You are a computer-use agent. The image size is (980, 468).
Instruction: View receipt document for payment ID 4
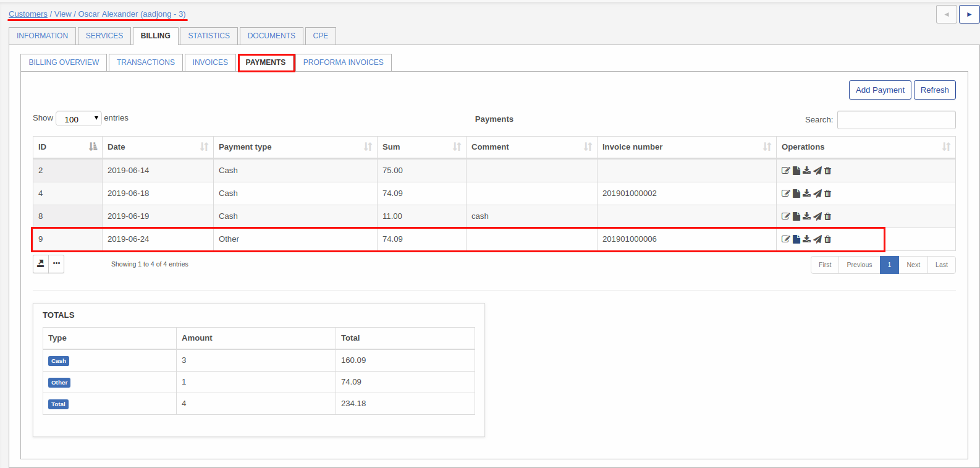coord(796,194)
